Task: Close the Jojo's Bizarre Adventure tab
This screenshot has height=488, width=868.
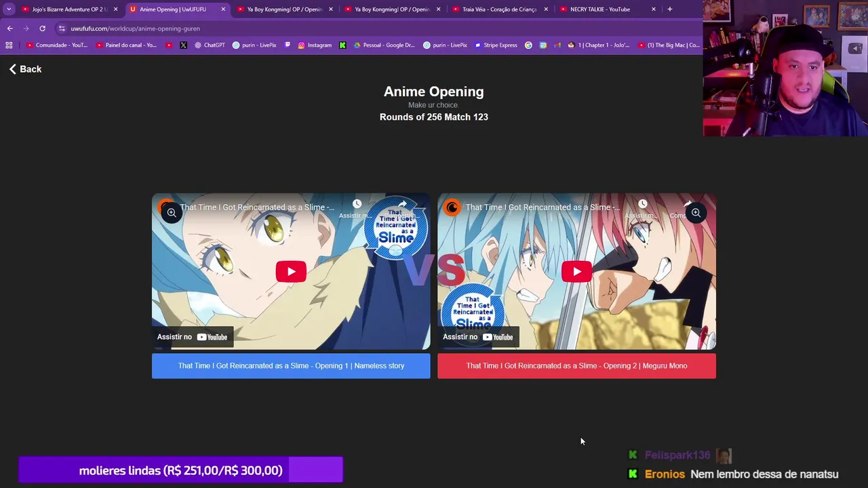Action: [x=115, y=9]
